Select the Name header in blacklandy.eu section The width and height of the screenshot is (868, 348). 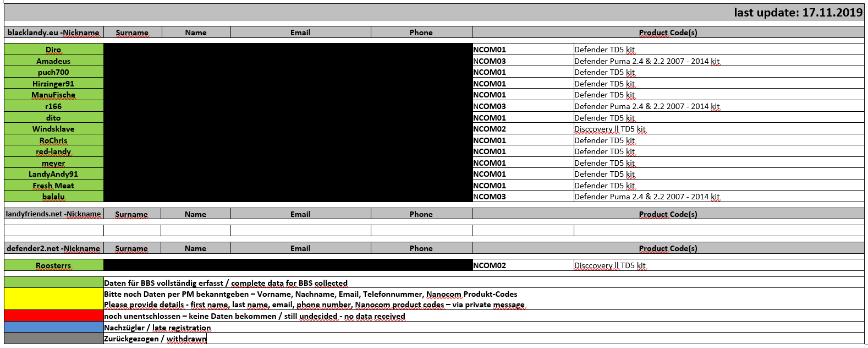[196, 32]
